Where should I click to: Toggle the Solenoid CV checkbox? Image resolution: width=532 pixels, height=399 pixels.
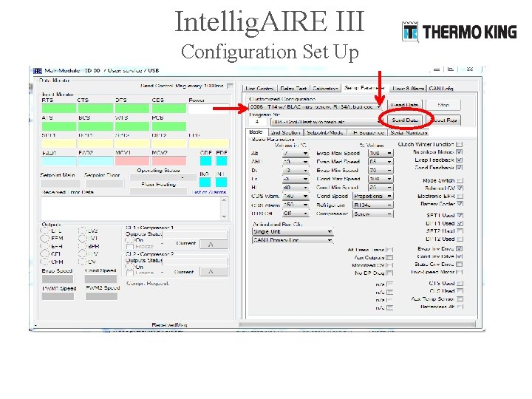click(460, 188)
